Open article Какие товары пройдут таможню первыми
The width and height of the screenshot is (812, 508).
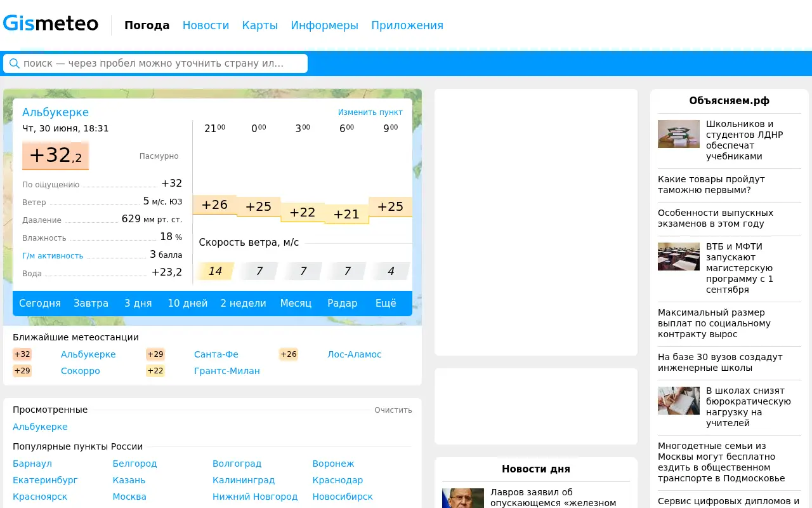[711, 185]
